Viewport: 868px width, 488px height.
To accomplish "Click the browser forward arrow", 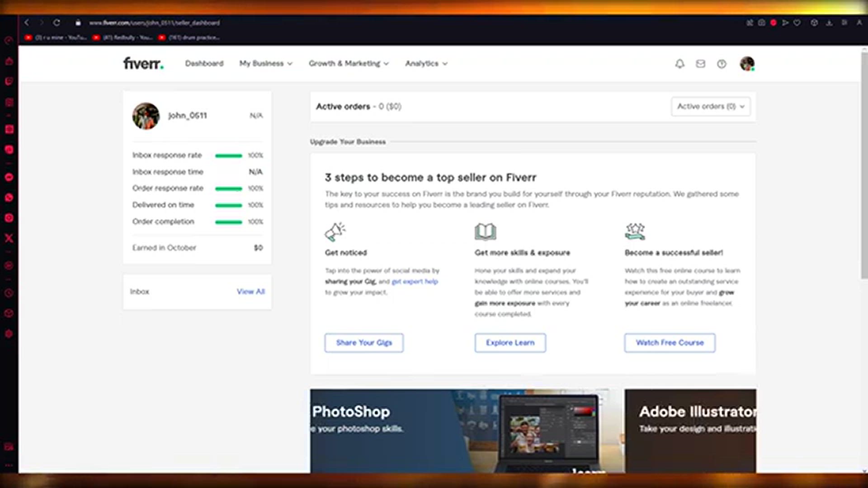I will tap(41, 22).
